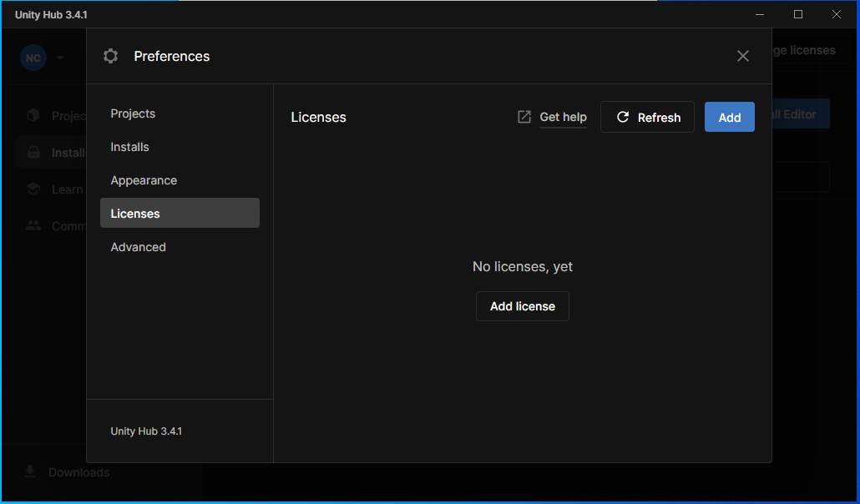Select the Licenses preferences section
Screen dimensions: 860x504
(180, 213)
